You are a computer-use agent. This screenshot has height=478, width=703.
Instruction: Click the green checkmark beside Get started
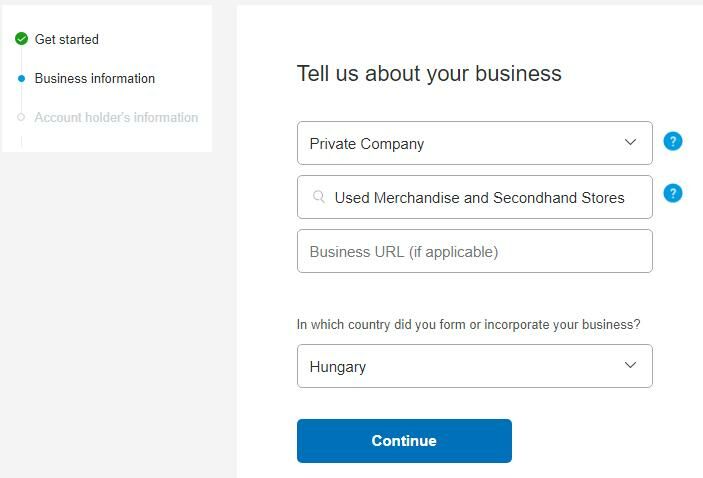pyautogui.click(x=21, y=39)
